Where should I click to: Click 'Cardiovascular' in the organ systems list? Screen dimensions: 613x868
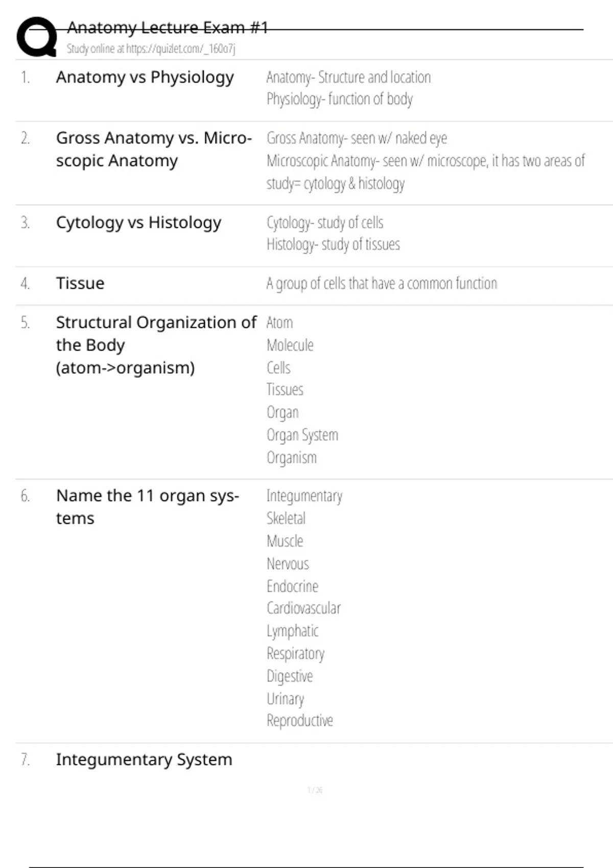[303, 608]
